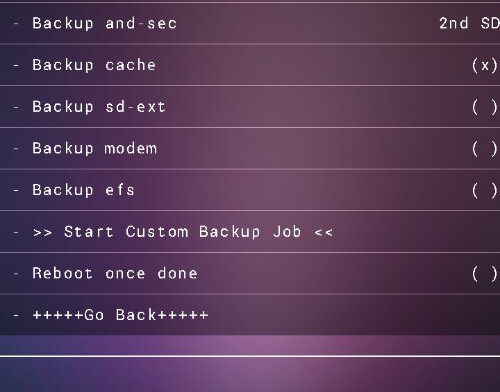Uncheck the (x) box for Backup cache

[485, 65]
